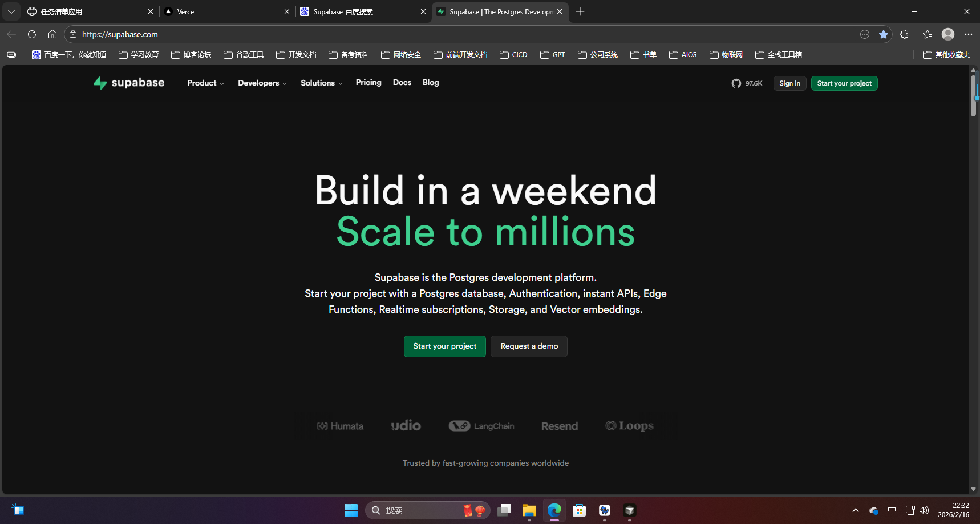Viewport: 980px width, 524px height.
Task: Open the browser profile avatar
Action: pos(948,34)
